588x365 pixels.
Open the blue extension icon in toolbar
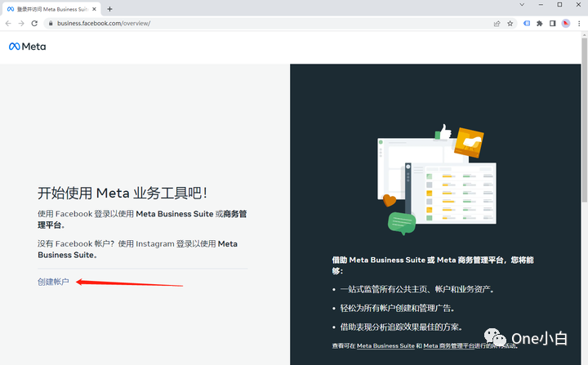527,23
